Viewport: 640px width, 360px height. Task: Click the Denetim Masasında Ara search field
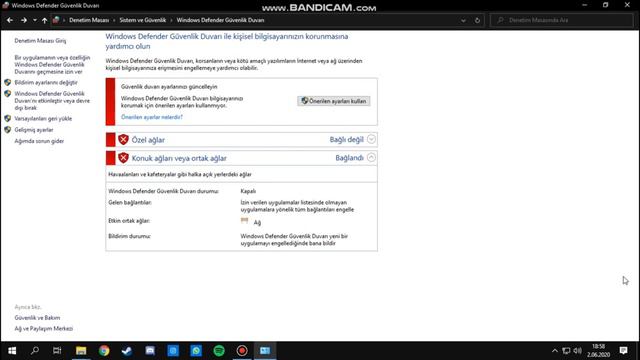[x=561, y=20]
